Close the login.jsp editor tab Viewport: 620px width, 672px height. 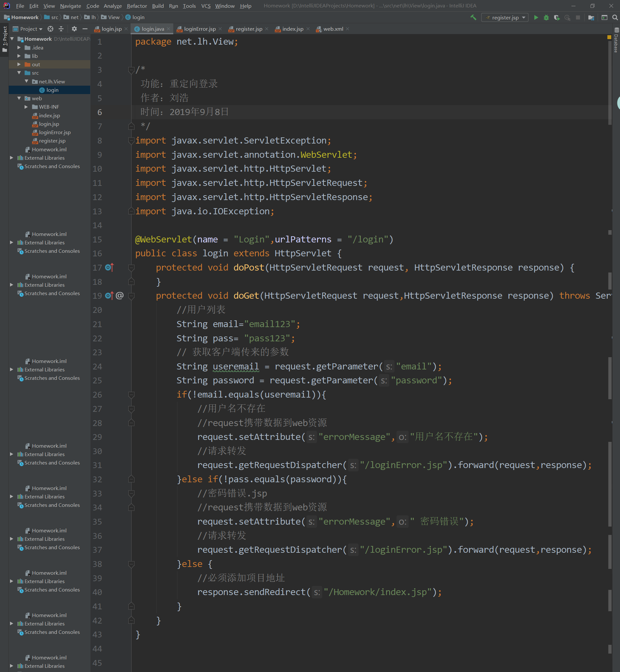click(126, 29)
